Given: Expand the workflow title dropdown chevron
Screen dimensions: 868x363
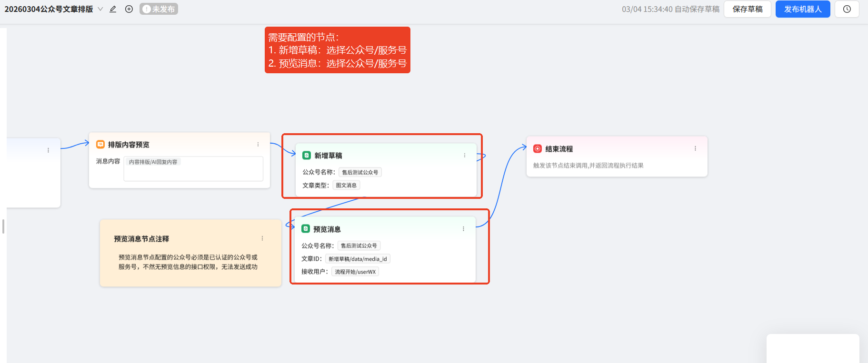Looking at the screenshot, I should coord(100,9).
